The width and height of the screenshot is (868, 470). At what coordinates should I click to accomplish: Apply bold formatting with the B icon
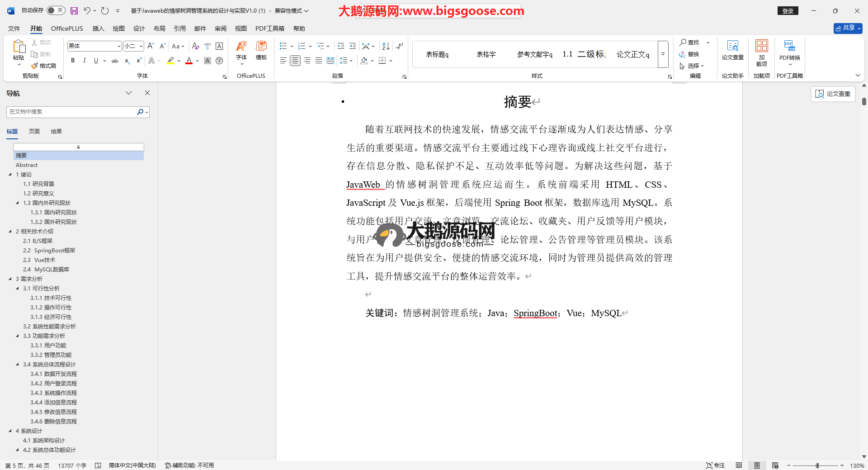pyautogui.click(x=73, y=61)
